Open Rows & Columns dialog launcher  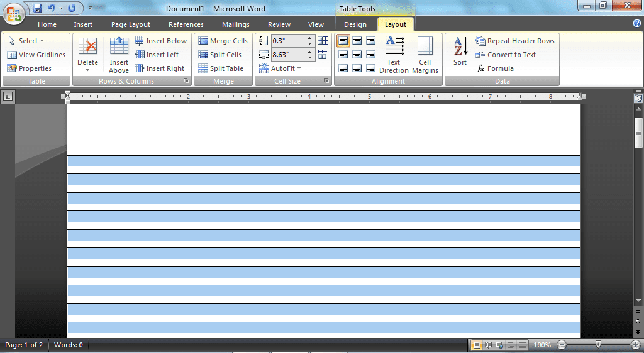[186, 81]
